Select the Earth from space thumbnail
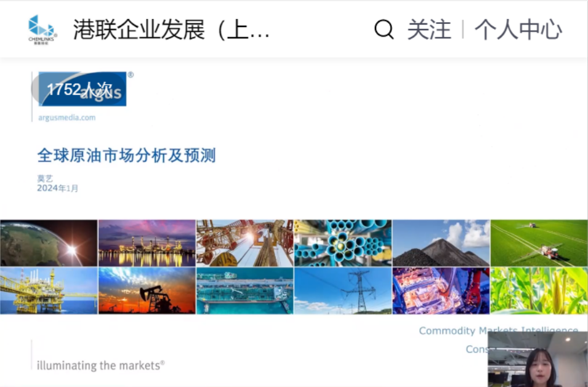Image resolution: width=588 pixels, height=387 pixels. point(49,243)
